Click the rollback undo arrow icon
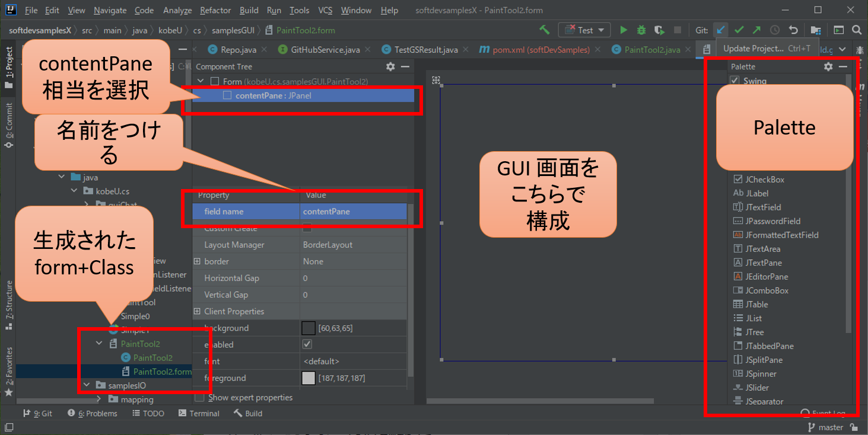This screenshot has height=435, width=868. [x=793, y=30]
